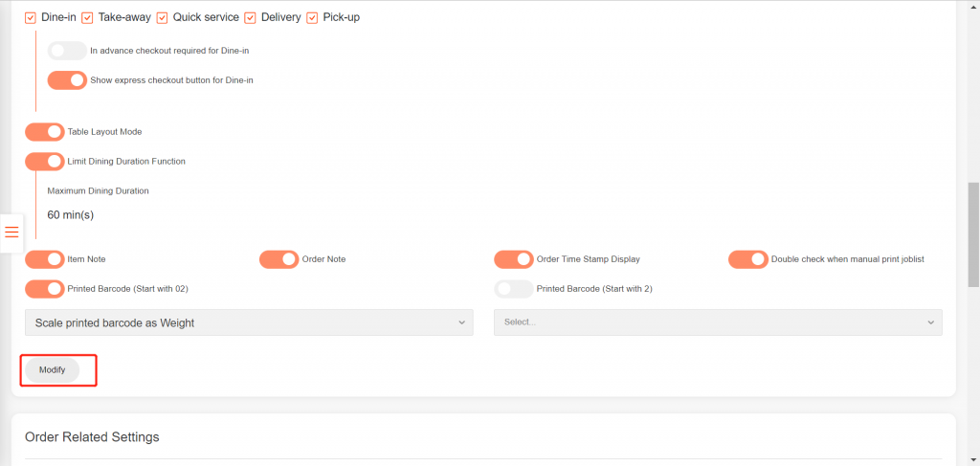Expand the empty Select... dropdown
980x466 pixels.
(718, 322)
